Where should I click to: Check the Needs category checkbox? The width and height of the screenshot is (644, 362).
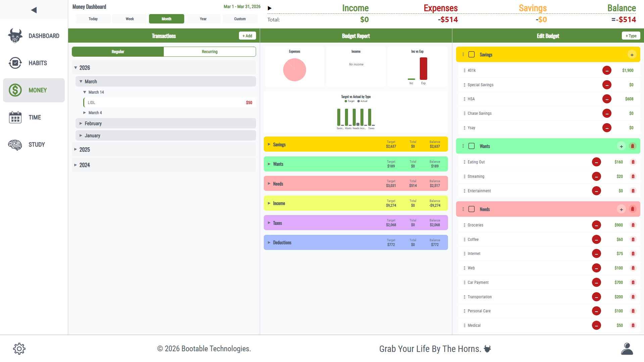pos(471,209)
